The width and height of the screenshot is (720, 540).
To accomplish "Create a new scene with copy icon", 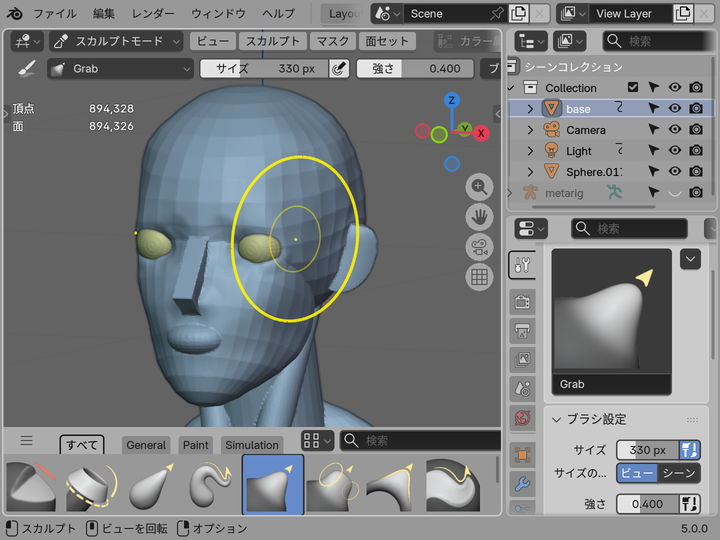I will [518, 14].
